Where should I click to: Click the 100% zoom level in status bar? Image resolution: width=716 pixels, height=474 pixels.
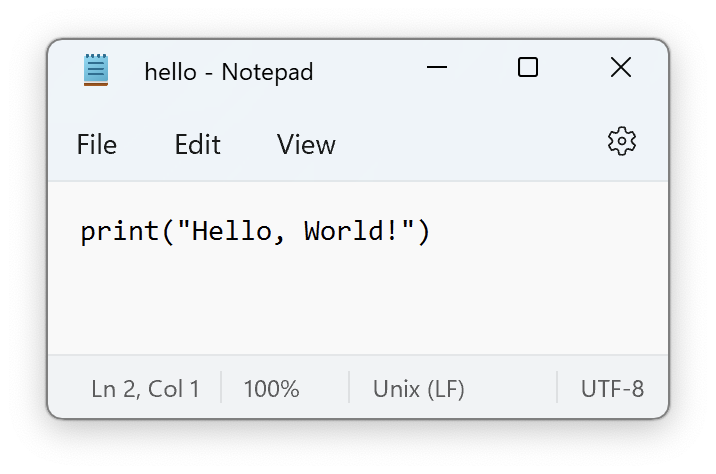click(271, 389)
